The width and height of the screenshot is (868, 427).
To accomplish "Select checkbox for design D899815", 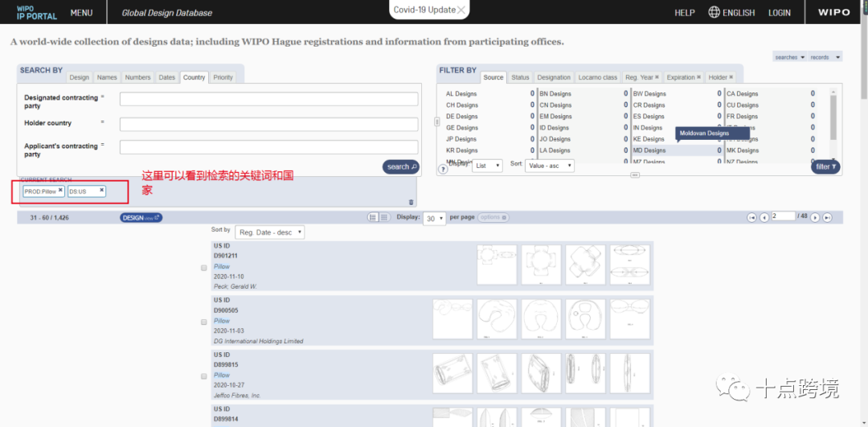I will point(203,376).
